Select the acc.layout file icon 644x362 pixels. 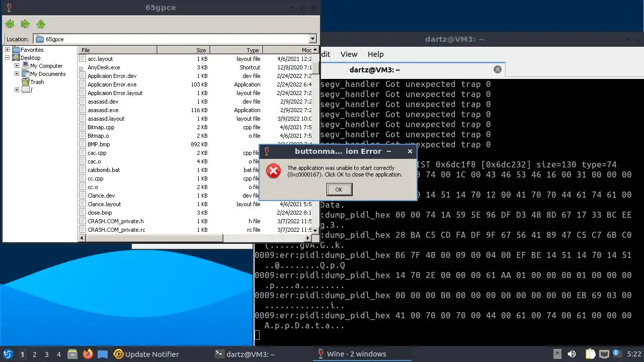(x=83, y=59)
